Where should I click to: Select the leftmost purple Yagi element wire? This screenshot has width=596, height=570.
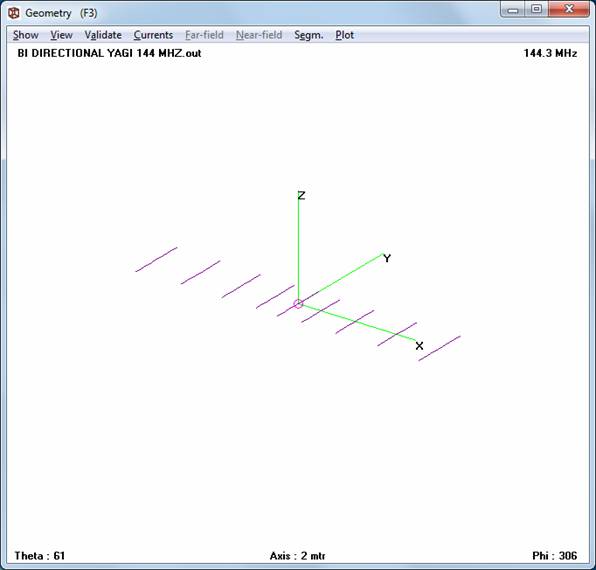pyautogui.click(x=156, y=260)
